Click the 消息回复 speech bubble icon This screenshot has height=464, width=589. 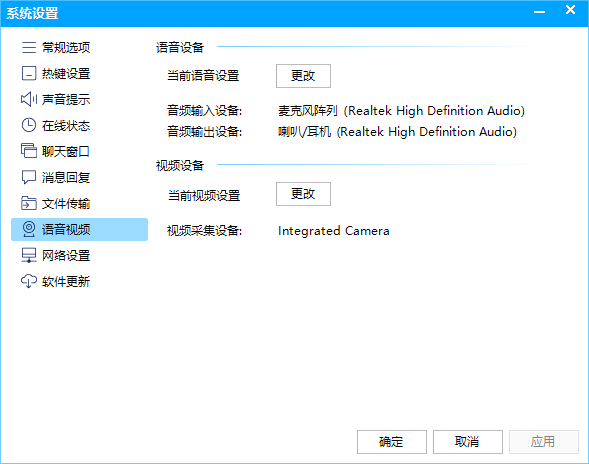click(x=29, y=177)
